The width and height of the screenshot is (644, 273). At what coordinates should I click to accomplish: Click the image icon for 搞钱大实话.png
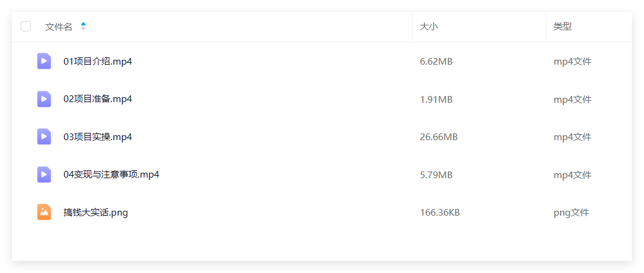(44, 212)
